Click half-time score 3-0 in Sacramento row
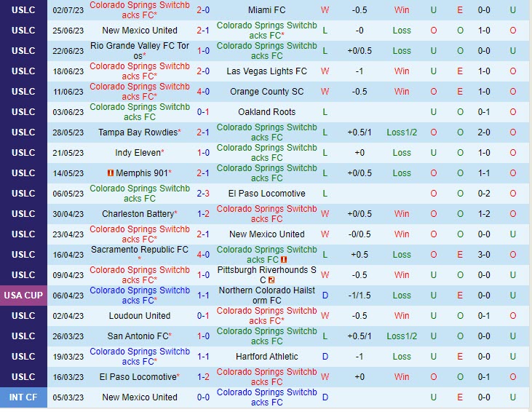Screen dimensions: 532x412 coord(484,255)
